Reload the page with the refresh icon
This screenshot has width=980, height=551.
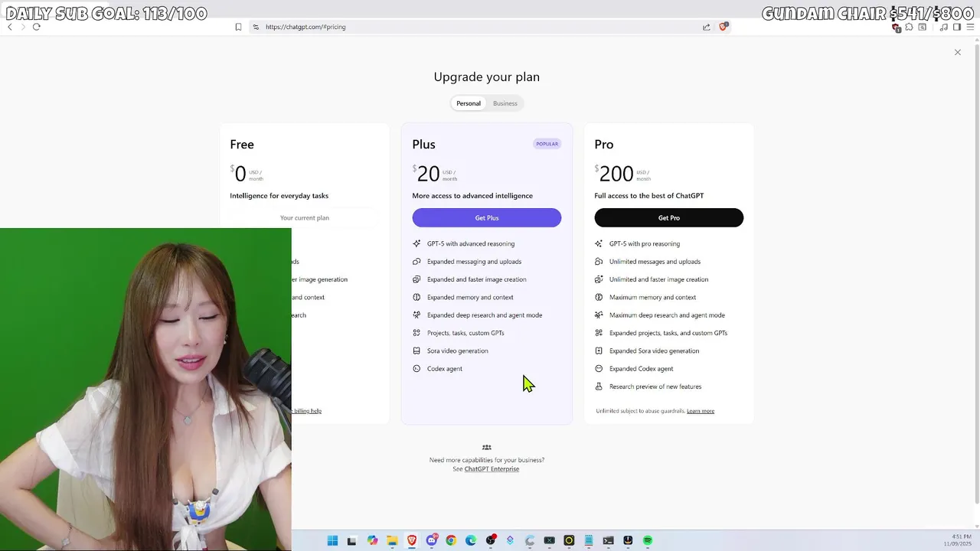[36, 27]
